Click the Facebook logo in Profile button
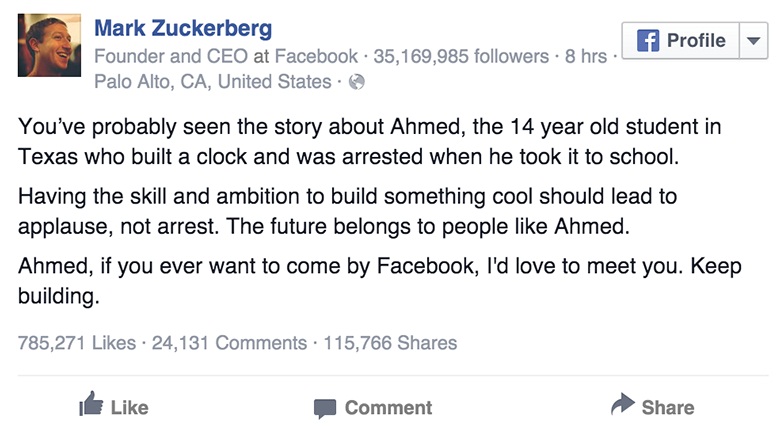 click(x=649, y=41)
